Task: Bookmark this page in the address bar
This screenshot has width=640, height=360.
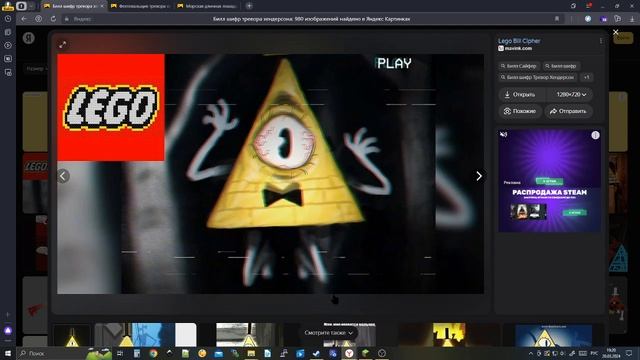Action: pos(557,19)
